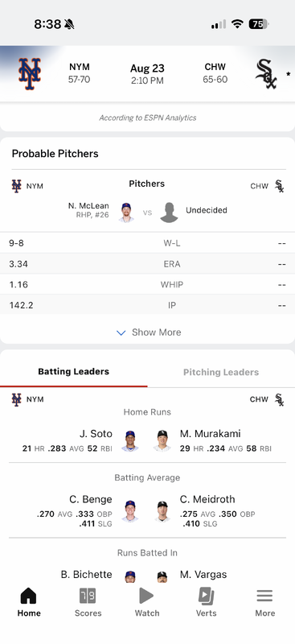Tap the New York Mets logo in header
The height and width of the screenshot is (644, 295).
pyautogui.click(x=30, y=73)
